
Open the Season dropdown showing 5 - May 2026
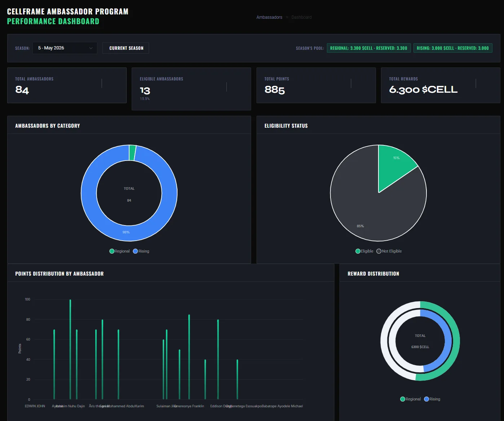pyautogui.click(x=65, y=48)
